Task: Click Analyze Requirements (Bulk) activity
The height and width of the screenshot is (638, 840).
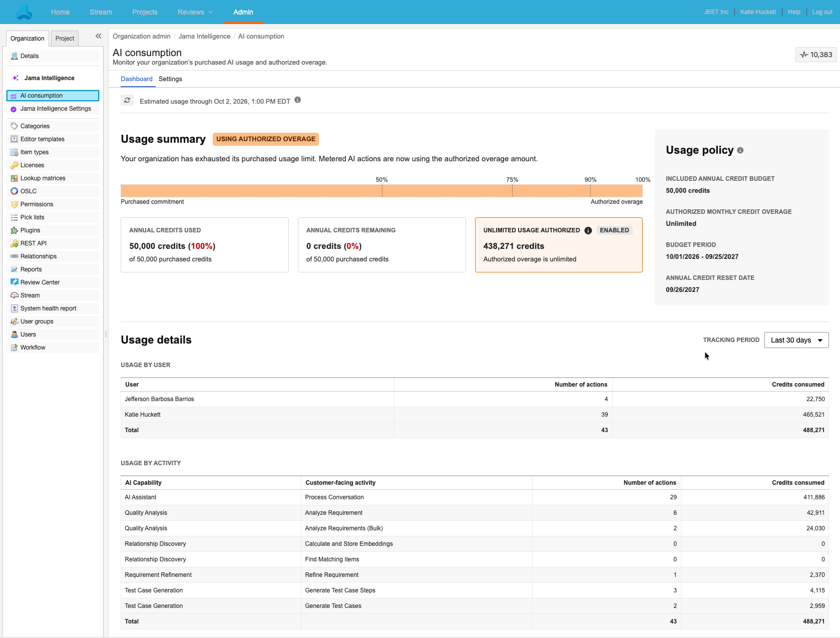Action: tap(344, 528)
